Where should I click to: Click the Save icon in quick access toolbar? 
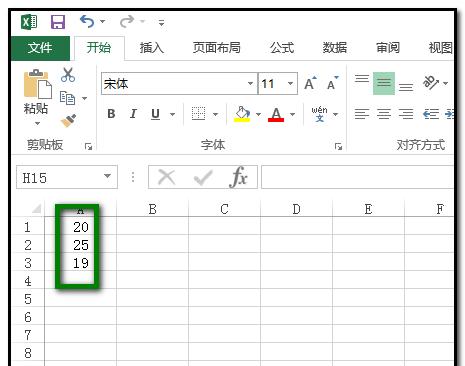58,22
